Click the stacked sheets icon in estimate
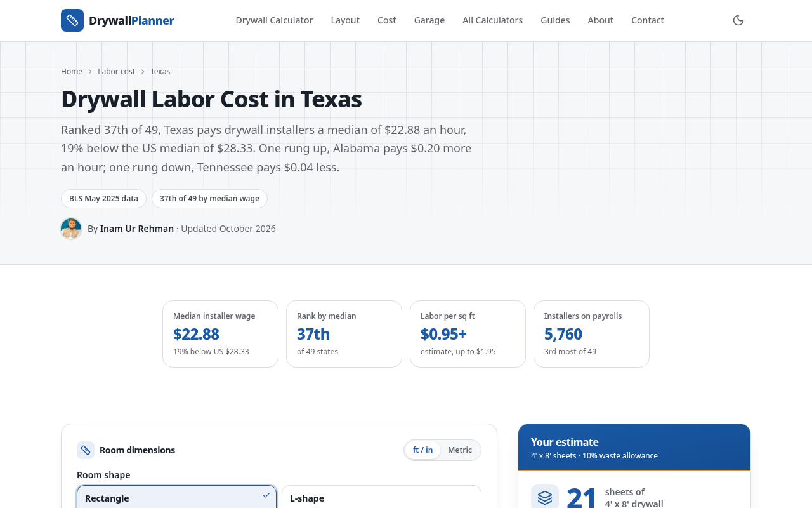Viewport: 812px width, 508px height. click(545, 498)
